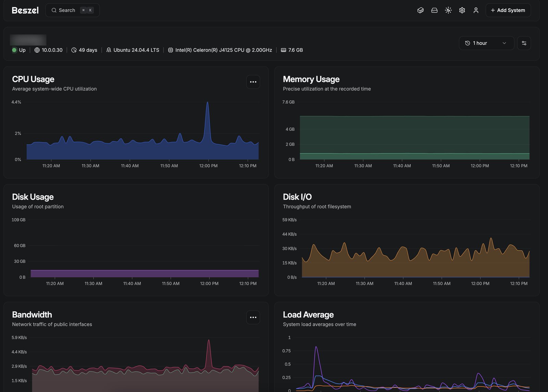This screenshot has height=392, width=548.
Task: Click the 49 days uptime text
Action: click(88, 50)
